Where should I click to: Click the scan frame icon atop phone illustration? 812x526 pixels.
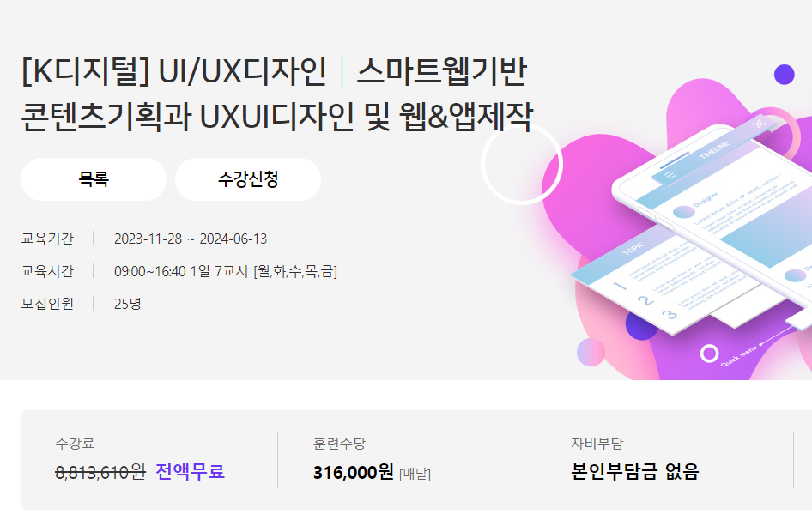tap(759, 124)
